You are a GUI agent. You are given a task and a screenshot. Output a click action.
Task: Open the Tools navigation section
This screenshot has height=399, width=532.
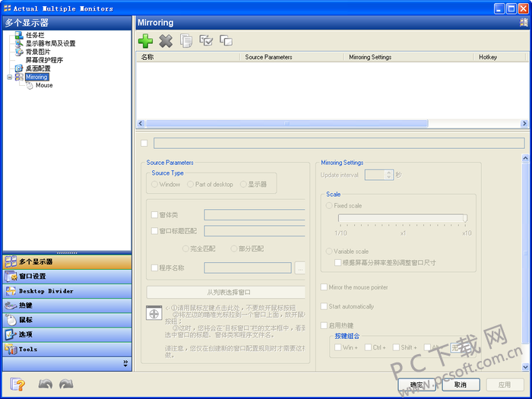67,349
